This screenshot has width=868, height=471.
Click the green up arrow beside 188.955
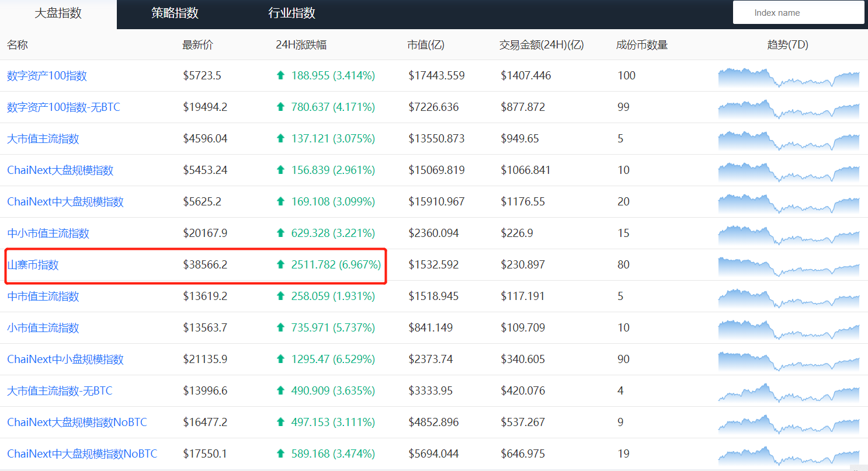click(281, 75)
